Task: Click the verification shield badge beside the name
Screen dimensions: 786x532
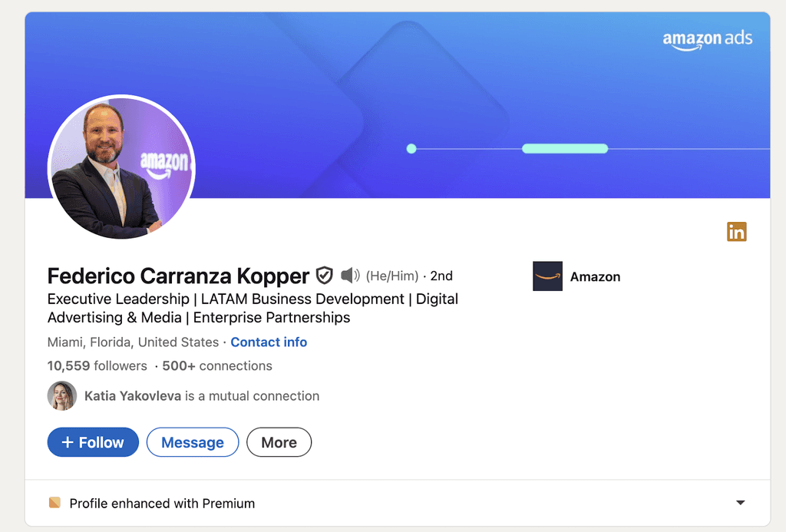Action: pyautogui.click(x=325, y=275)
